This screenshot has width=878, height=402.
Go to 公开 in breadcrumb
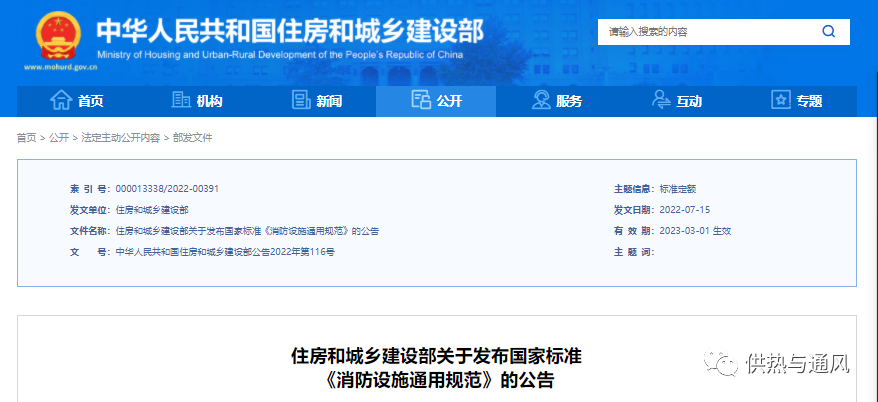coord(59,138)
